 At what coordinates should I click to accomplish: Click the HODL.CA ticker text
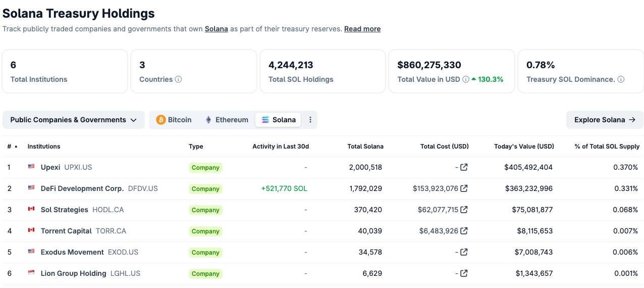108,210
